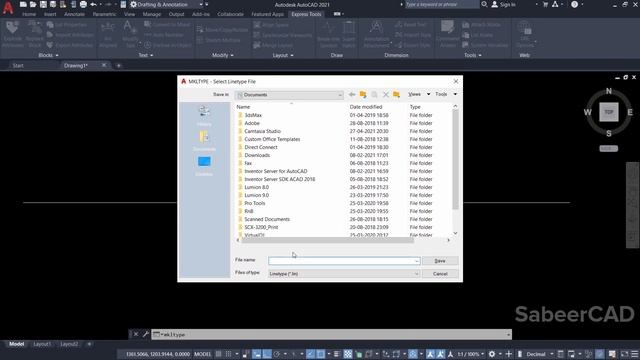Toggle transparency display in status bar

click(x=348, y=354)
